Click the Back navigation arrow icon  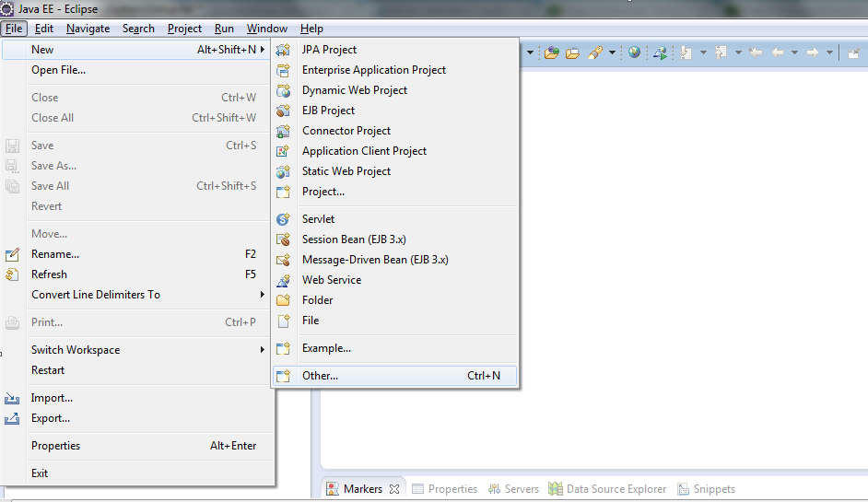(x=778, y=53)
